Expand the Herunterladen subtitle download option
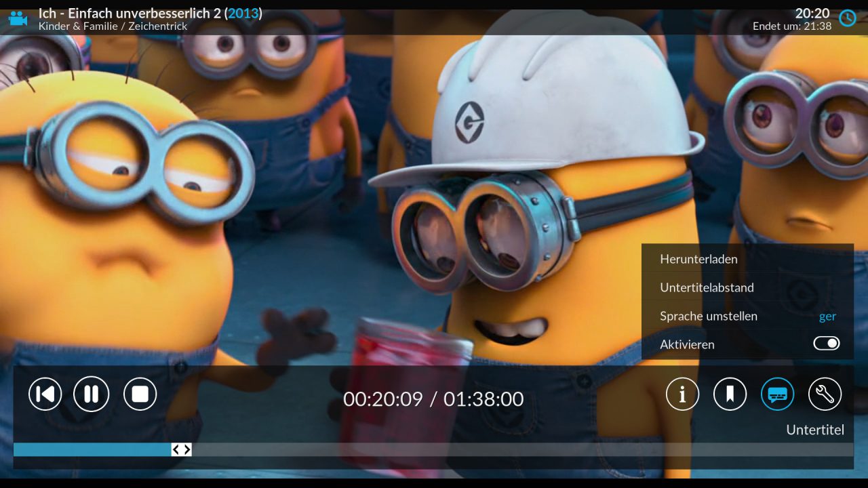This screenshot has height=488, width=868. click(x=699, y=259)
